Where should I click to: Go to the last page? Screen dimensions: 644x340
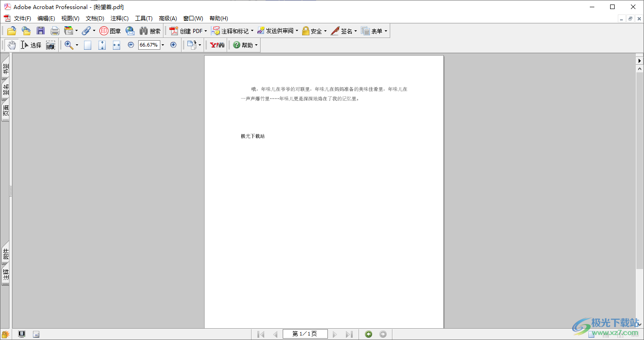[349, 334]
